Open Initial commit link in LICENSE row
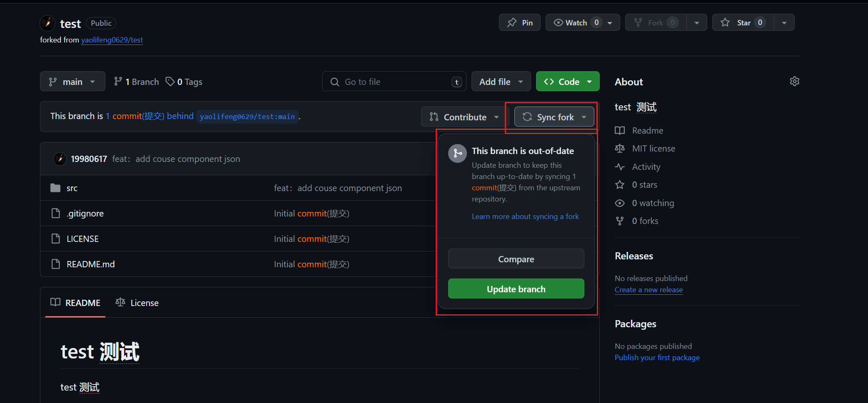Screen dimensions: 868x403 pyautogui.click(x=312, y=239)
